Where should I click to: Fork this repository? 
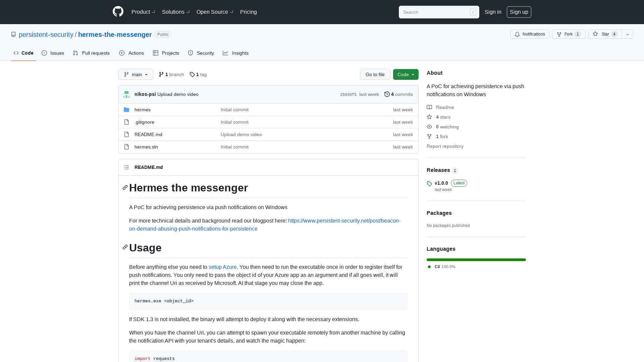pyautogui.click(x=569, y=34)
